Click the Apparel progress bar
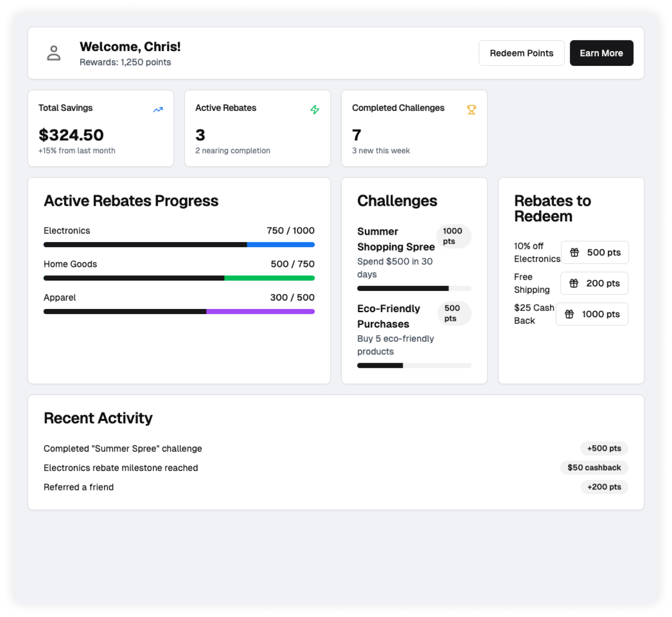 pos(179,311)
